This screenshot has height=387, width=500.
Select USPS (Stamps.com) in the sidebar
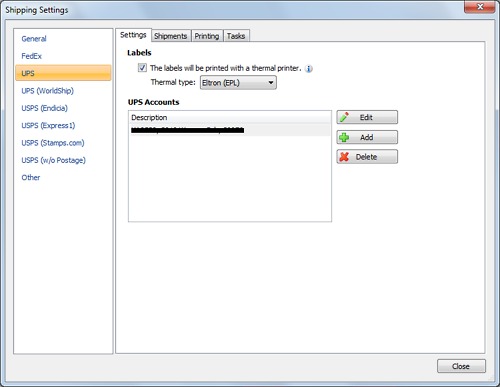click(53, 143)
